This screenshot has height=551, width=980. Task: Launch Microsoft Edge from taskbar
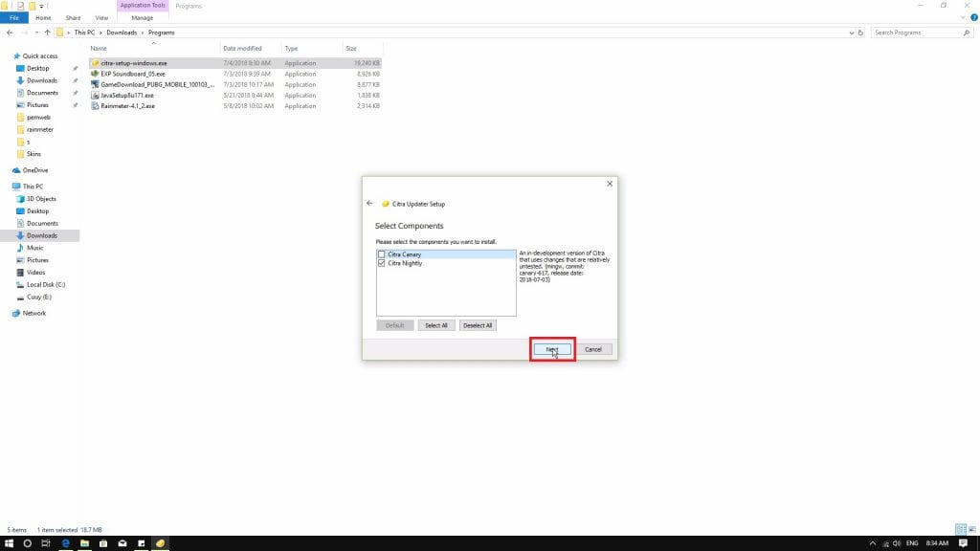tap(65, 543)
